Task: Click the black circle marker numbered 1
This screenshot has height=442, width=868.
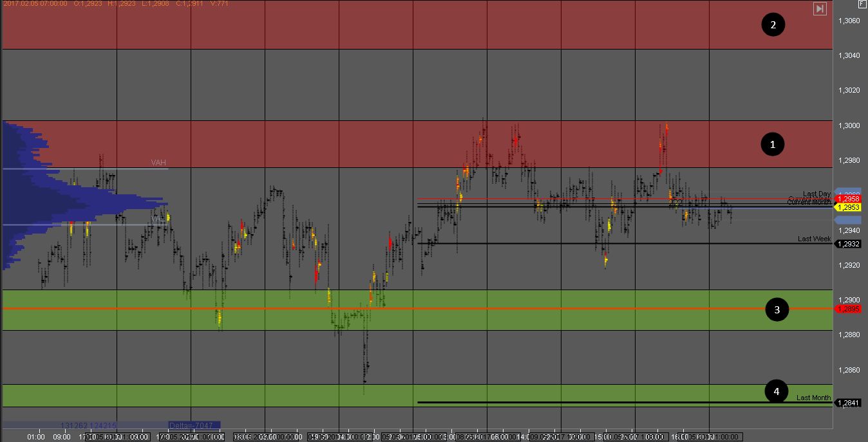Action: 773,145
